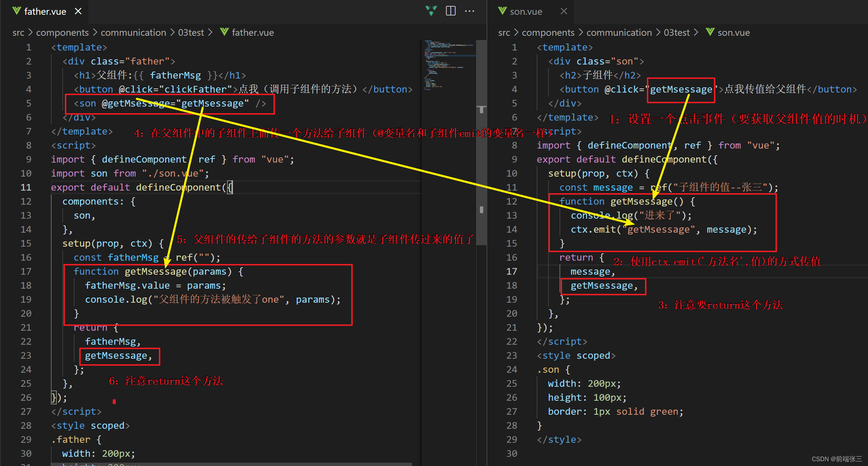Click 'const message' on son.vue line 11
Image resolution: width=868 pixels, height=466 pixels.
(x=596, y=187)
